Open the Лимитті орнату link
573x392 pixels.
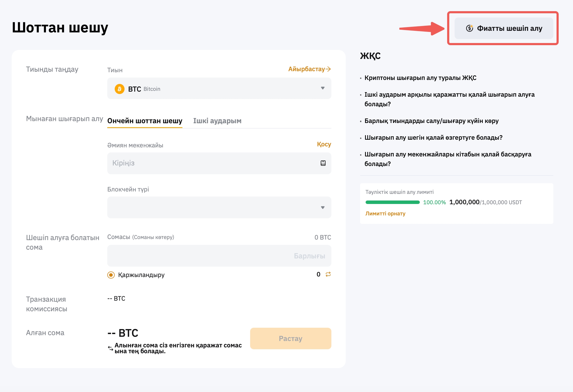coord(385,214)
